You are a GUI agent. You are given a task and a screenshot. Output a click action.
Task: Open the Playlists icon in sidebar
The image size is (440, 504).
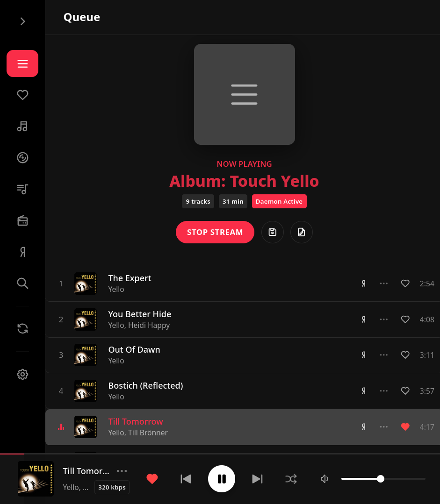point(22,189)
